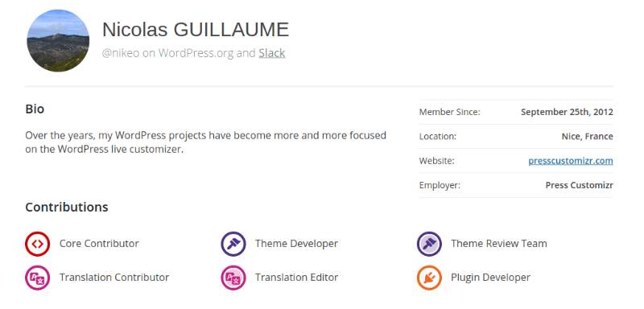Viewport: 644px width, 309px height.
Task: Click the Theme Review Team badge icon
Action: 429,244
